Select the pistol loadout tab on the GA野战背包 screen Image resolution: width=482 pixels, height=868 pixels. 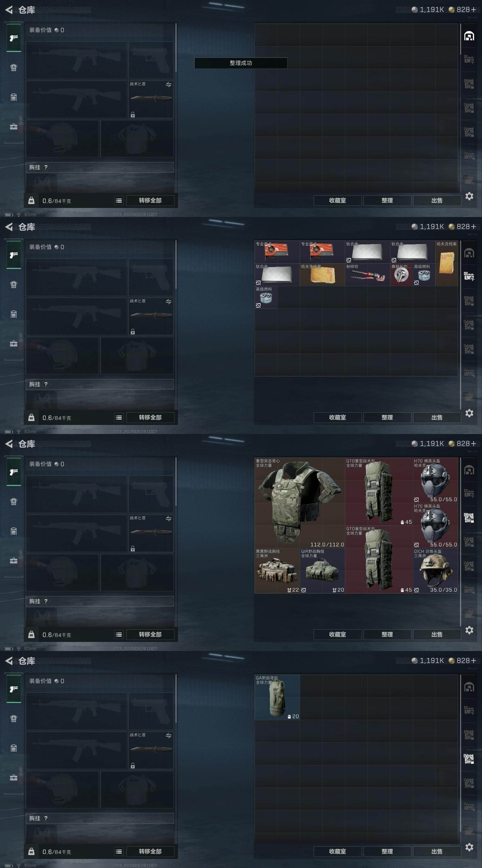[14, 689]
